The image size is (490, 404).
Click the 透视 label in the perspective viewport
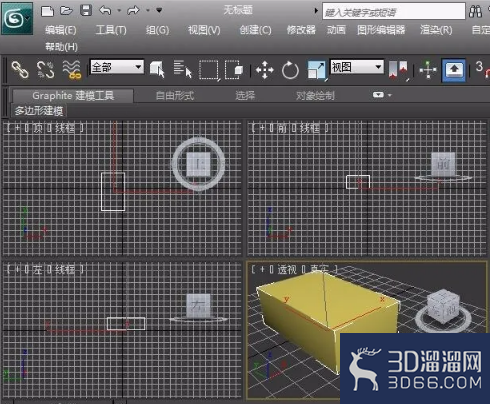[x=287, y=269]
